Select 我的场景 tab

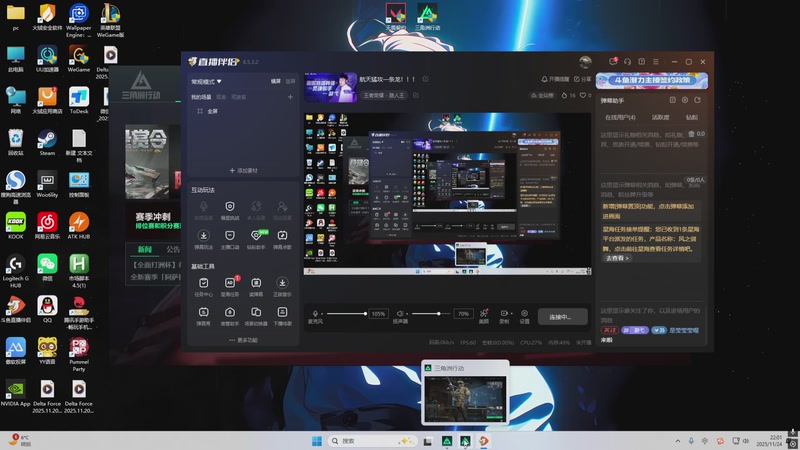[x=201, y=97]
